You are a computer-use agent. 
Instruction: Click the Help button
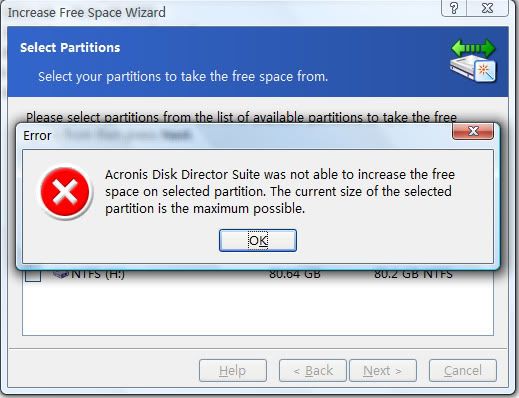[x=233, y=370]
